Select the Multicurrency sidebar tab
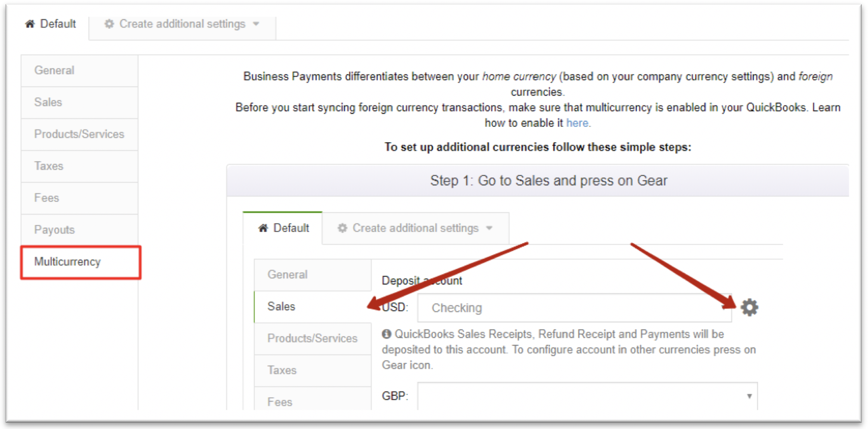The height and width of the screenshot is (429, 868). (81, 262)
